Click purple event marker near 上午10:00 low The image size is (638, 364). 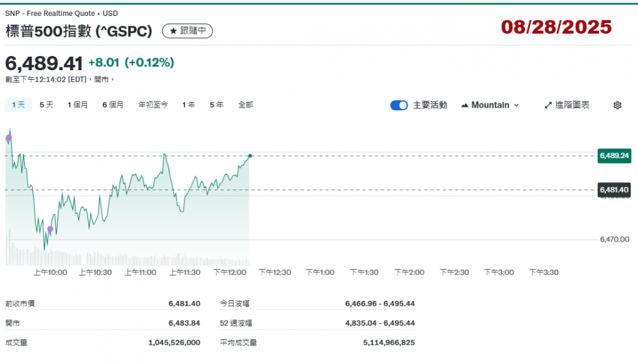50,229
